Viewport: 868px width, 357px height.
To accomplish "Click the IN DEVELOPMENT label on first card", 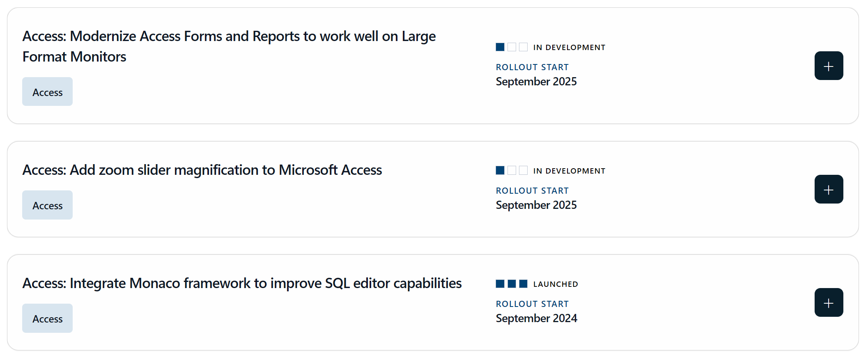I will pyautogui.click(x=569, y=47).
